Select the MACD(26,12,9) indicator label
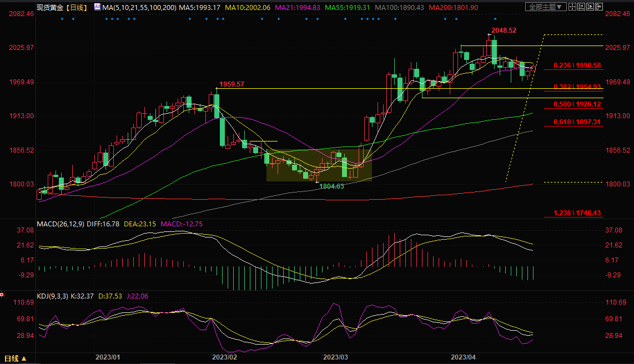This screenshot has width=634, height=364. tap(61, 224)
